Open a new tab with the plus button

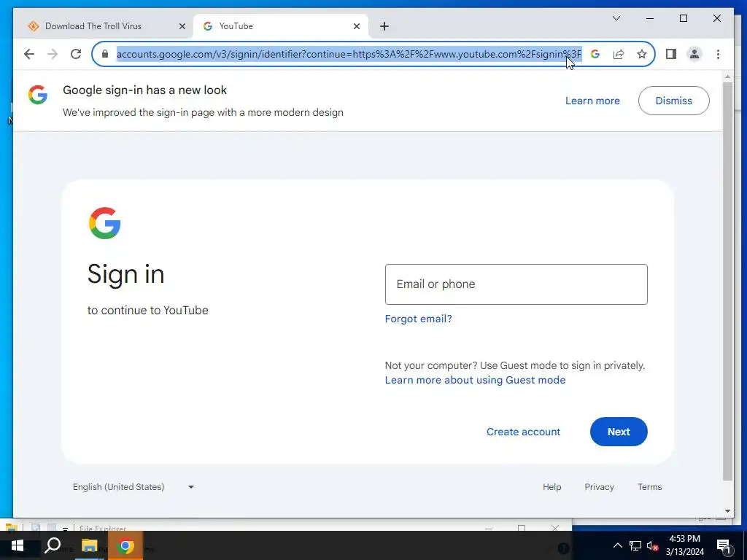tap(384, 26)
